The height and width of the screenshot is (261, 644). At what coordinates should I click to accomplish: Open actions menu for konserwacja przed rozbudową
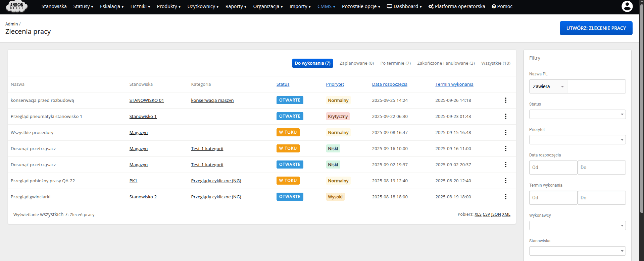coord(505,100)
